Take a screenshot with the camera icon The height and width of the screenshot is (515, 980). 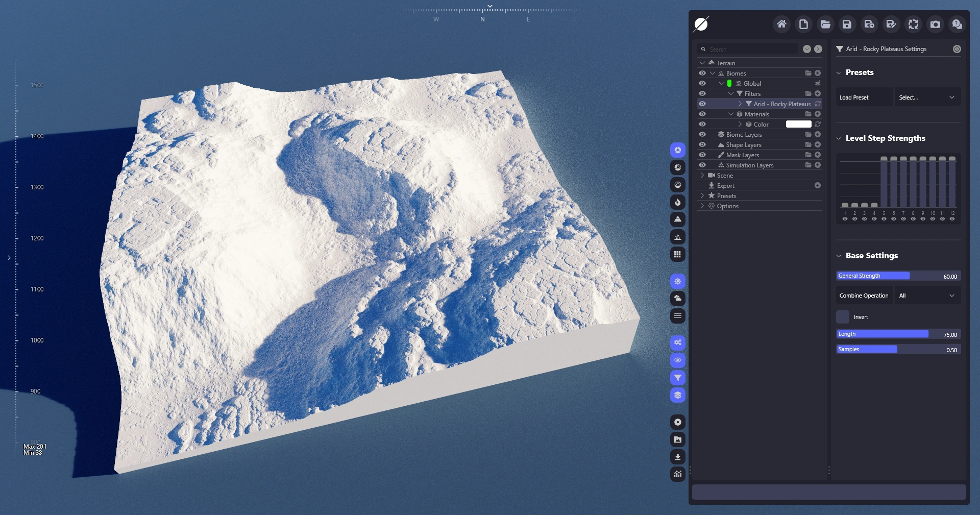(x=935, y=24)
